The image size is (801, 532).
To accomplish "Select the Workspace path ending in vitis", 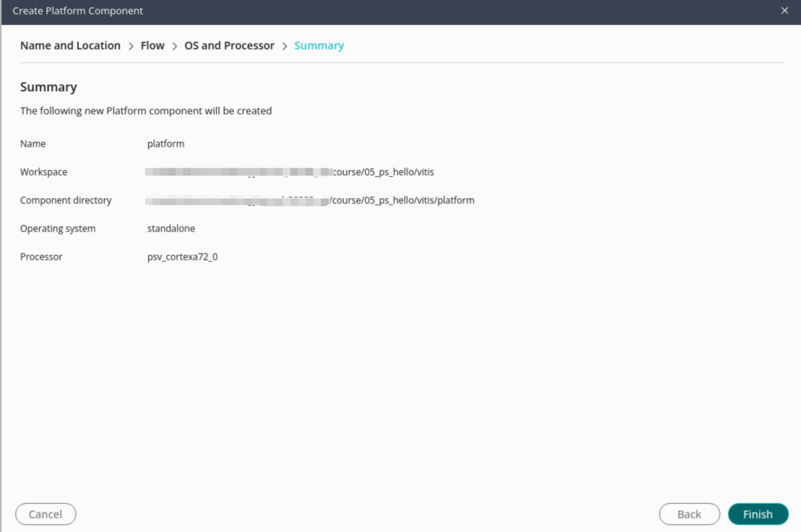I will click(x=290, y=172).
